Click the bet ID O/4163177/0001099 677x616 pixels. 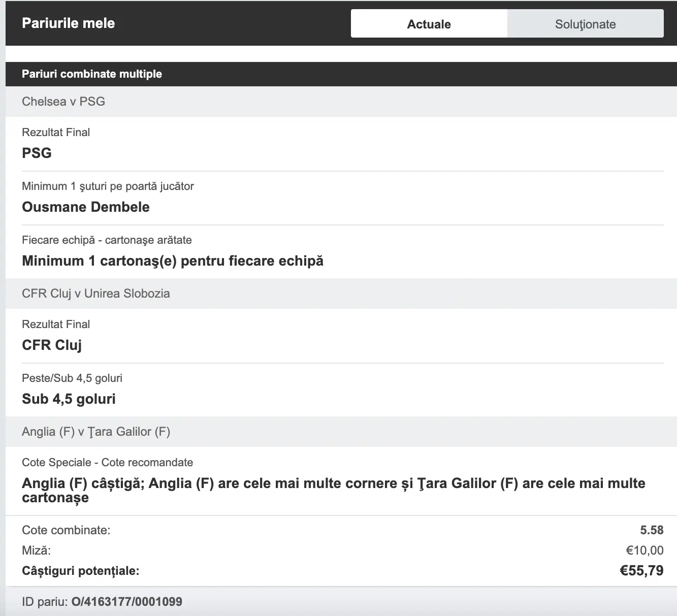pyautogui.click(x=126, y=602)
